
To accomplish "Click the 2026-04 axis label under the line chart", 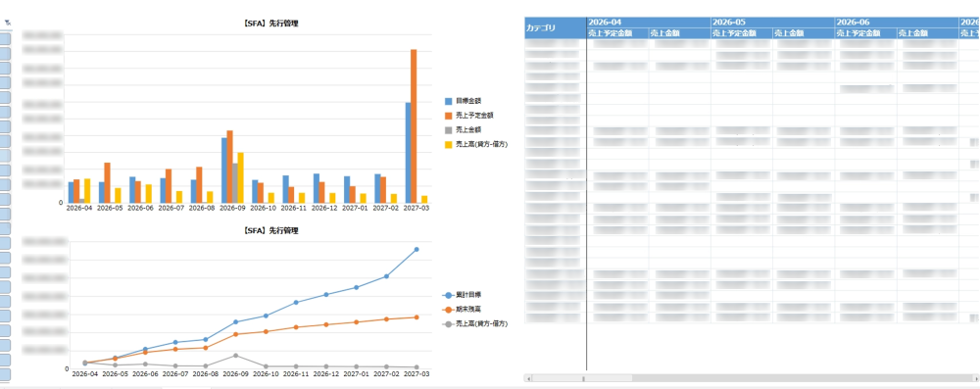I will [84, 374].
